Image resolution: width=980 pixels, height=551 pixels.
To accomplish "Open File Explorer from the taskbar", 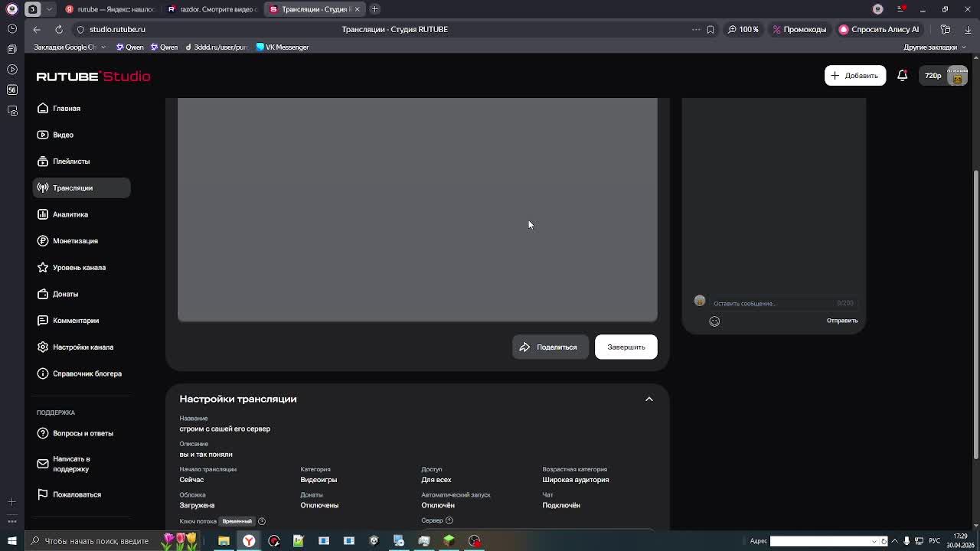I will [x=224, y=541].
